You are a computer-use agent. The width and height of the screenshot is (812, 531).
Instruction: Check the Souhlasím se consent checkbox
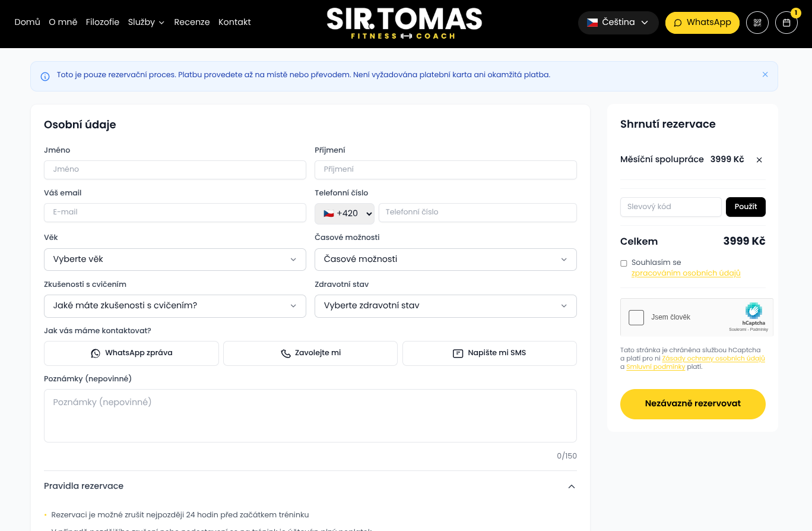(624, 263)
